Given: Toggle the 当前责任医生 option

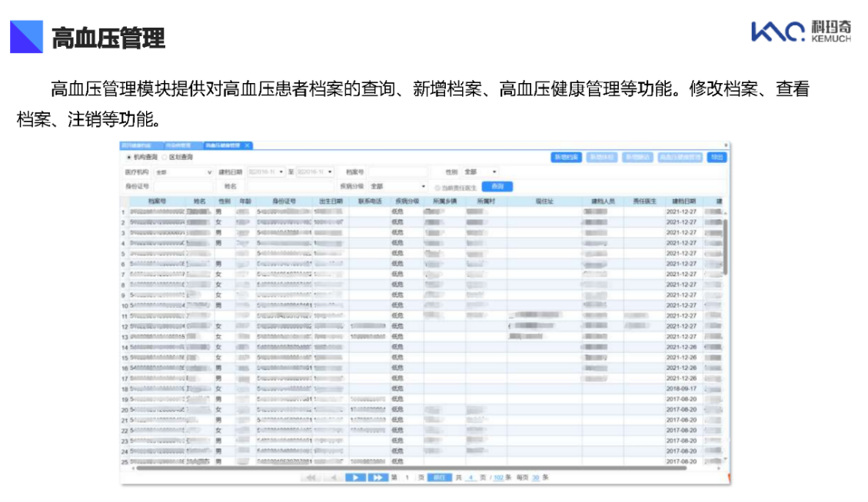Looking at the screenshot, I should click(437, 187).
